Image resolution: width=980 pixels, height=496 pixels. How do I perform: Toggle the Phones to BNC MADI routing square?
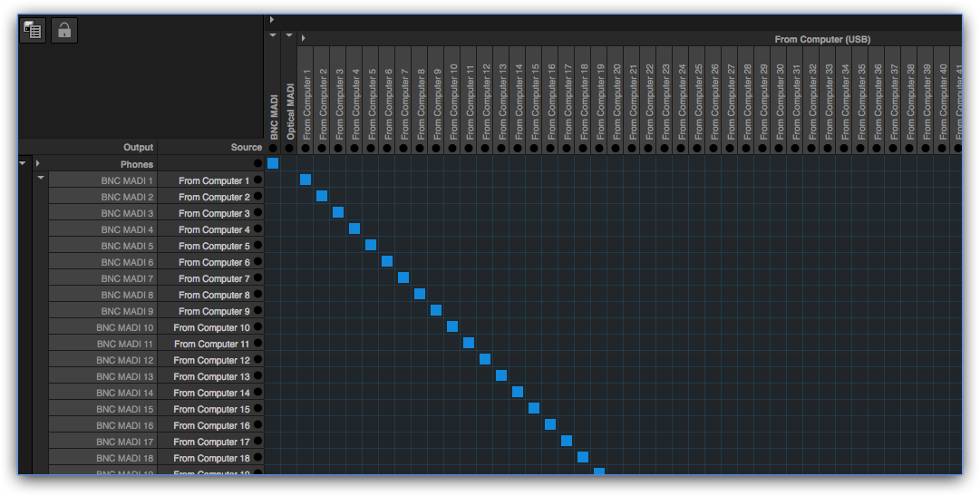(273, 163)
